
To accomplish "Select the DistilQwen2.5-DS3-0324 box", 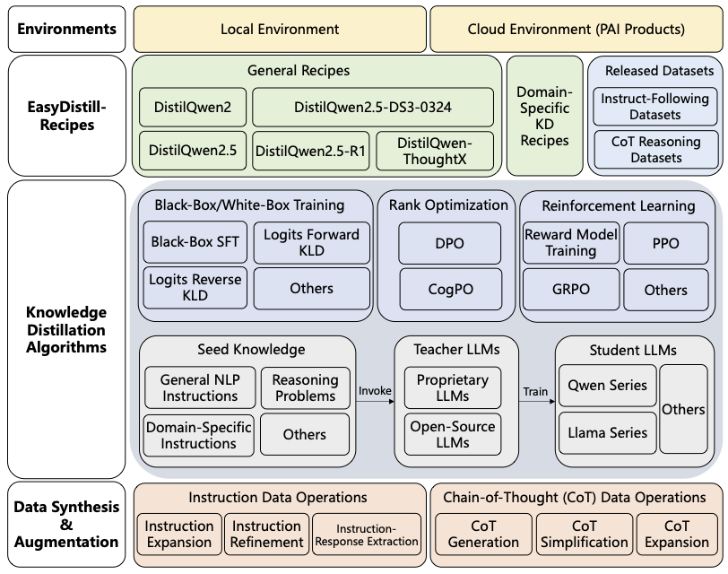I will (x=373, y=108).
